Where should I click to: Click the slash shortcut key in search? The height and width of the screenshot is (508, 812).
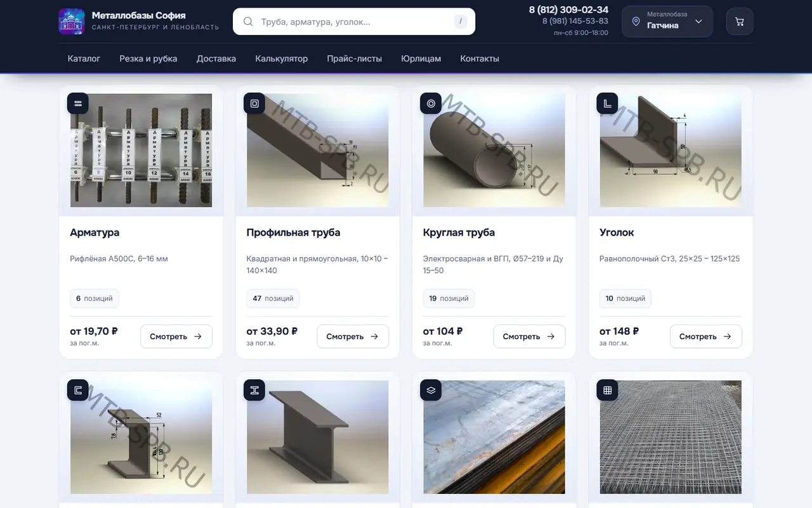461,22
